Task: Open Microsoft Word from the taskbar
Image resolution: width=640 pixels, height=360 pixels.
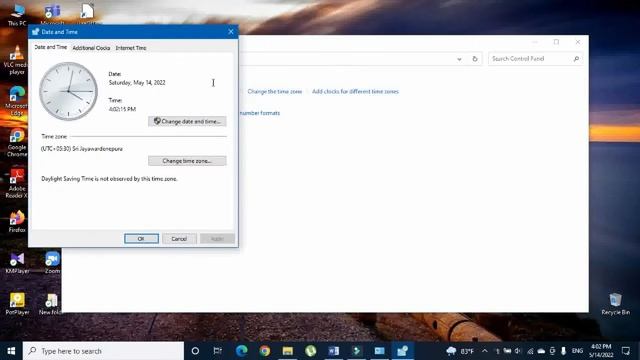Action: pos(333,351)
